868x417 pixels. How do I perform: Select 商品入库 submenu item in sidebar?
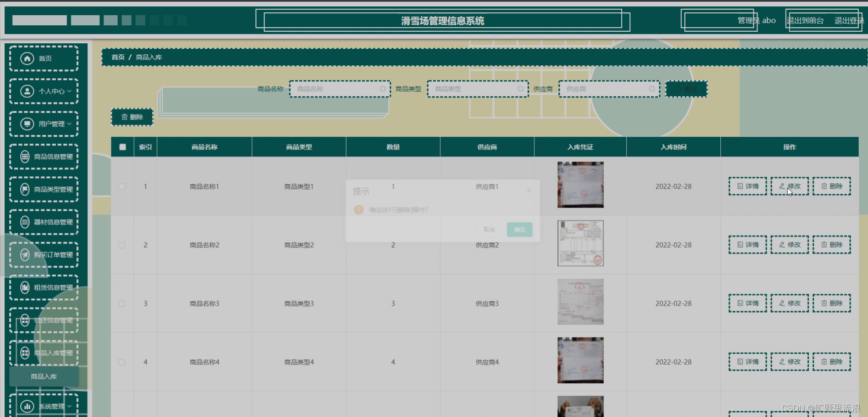[x=44, y=376]
